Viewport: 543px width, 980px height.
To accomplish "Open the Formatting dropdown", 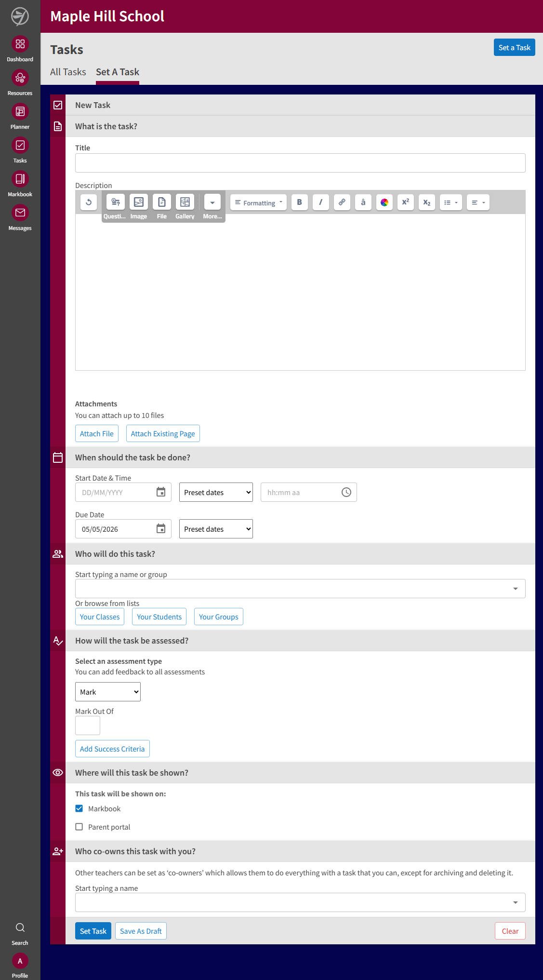I will tap(258, 202).
